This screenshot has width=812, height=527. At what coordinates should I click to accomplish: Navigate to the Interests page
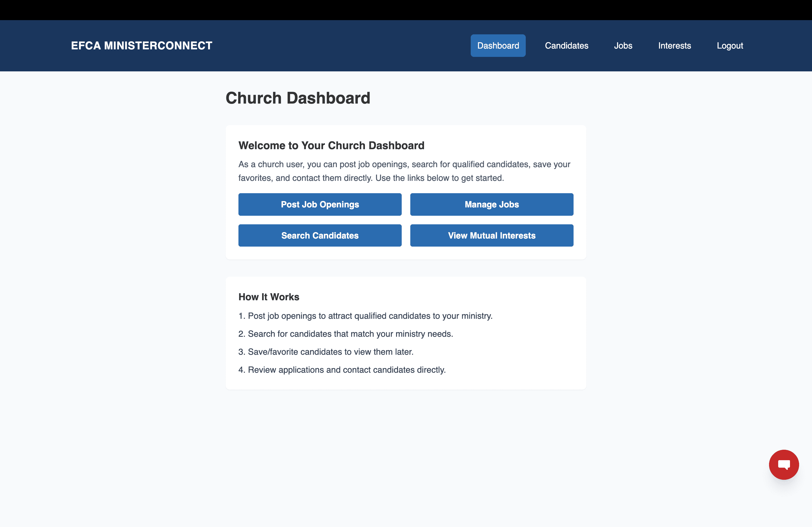675,45
